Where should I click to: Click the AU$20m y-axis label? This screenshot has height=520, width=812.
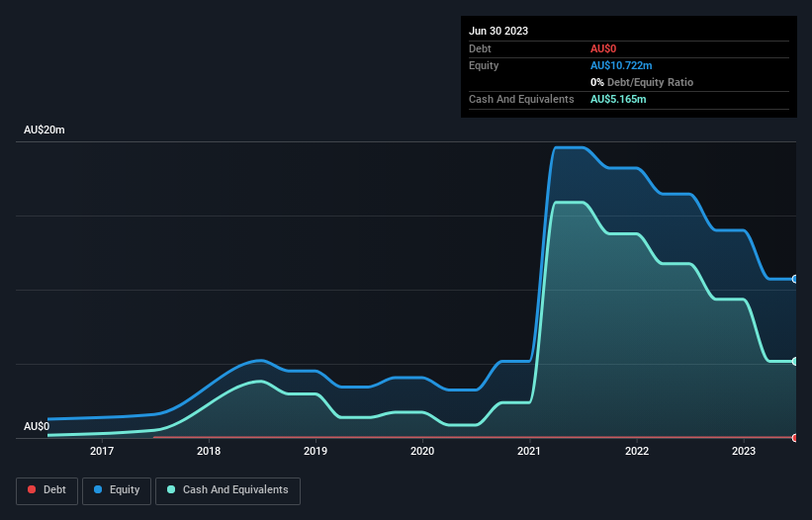(45, 130)
